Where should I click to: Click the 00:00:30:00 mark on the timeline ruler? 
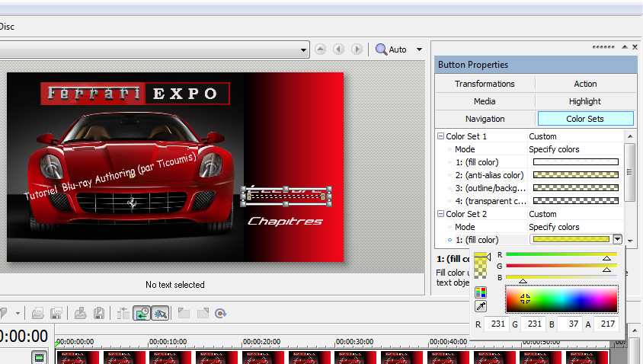click(x=354, y=341)
